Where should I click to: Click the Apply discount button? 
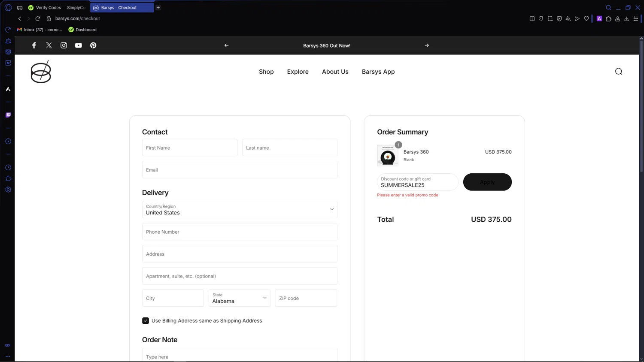(x=487, y=182)
